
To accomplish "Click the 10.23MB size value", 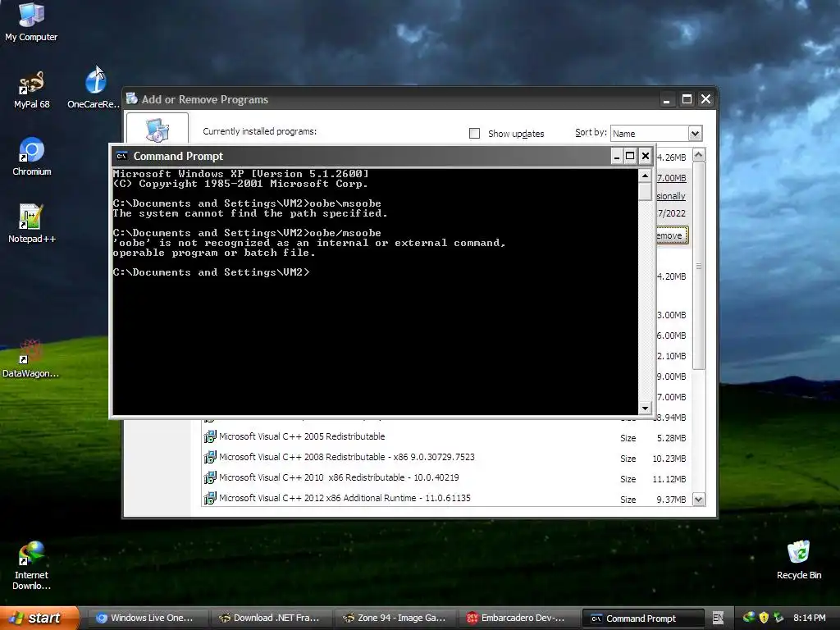I will (669, 459).
